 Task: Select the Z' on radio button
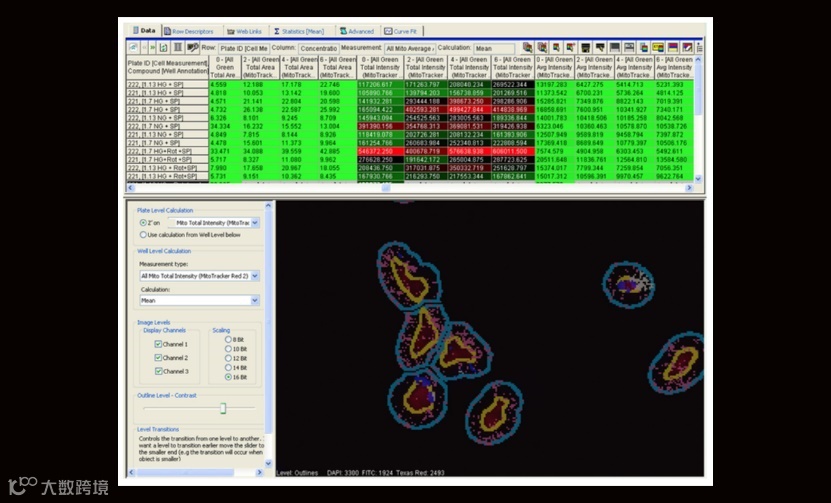143,223
